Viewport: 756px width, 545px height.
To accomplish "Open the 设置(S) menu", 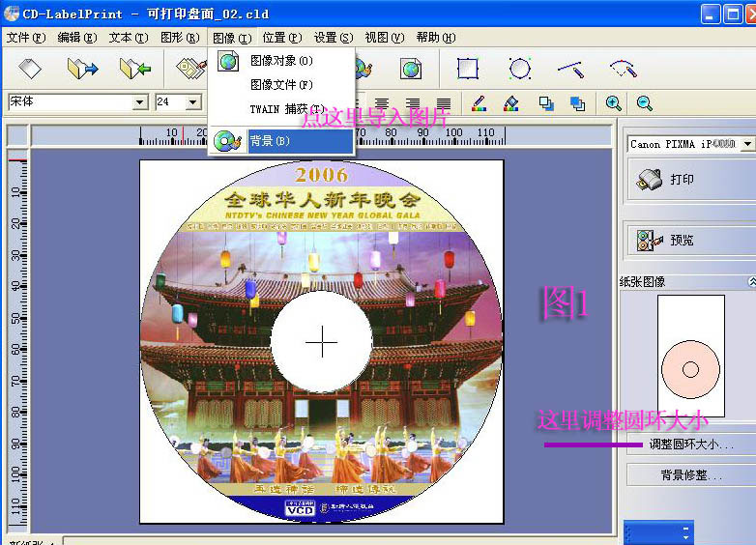I will tap(332, 38).
